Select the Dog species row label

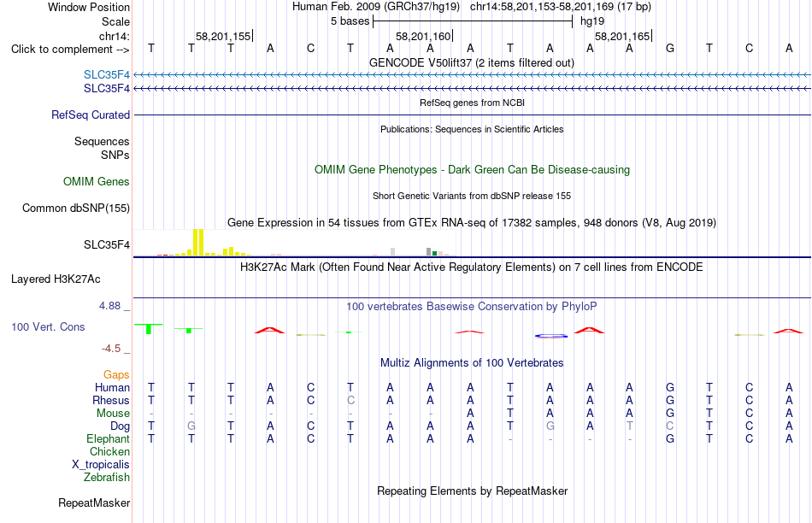[121, 426]
